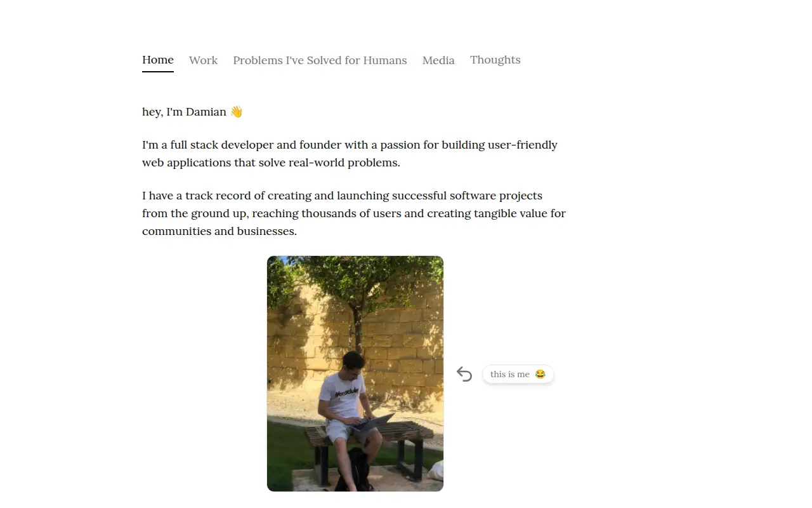Screen dimensions: 812x508
Task: Open the Thoughts tab
Action: tap(495, 60)
